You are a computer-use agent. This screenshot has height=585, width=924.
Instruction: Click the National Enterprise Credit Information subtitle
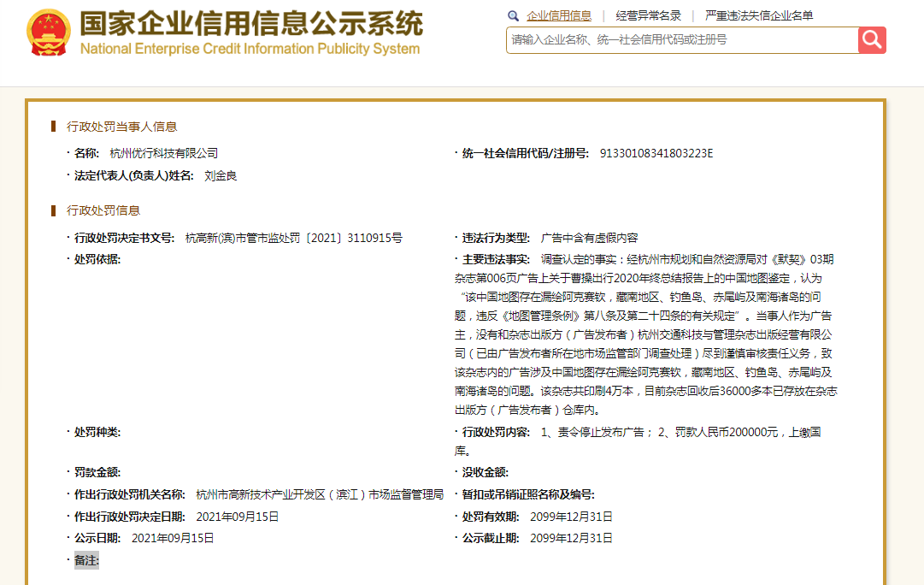coord(250,49)
